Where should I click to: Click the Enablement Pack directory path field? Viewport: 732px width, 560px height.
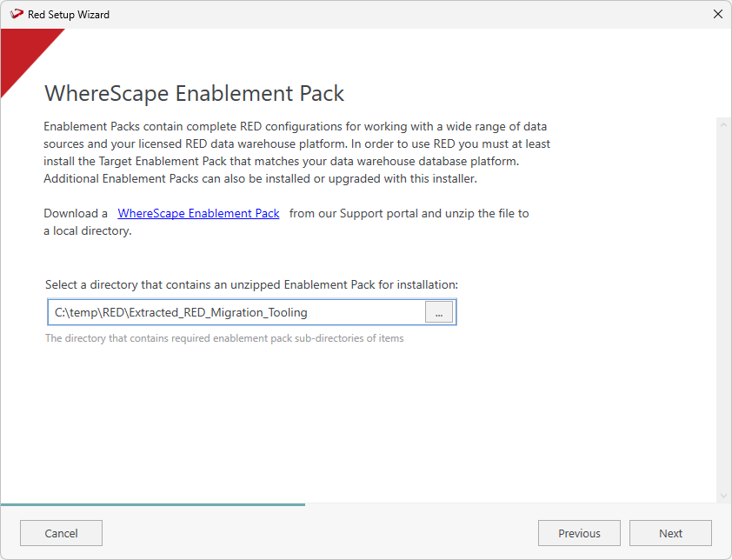click(236, 312)
